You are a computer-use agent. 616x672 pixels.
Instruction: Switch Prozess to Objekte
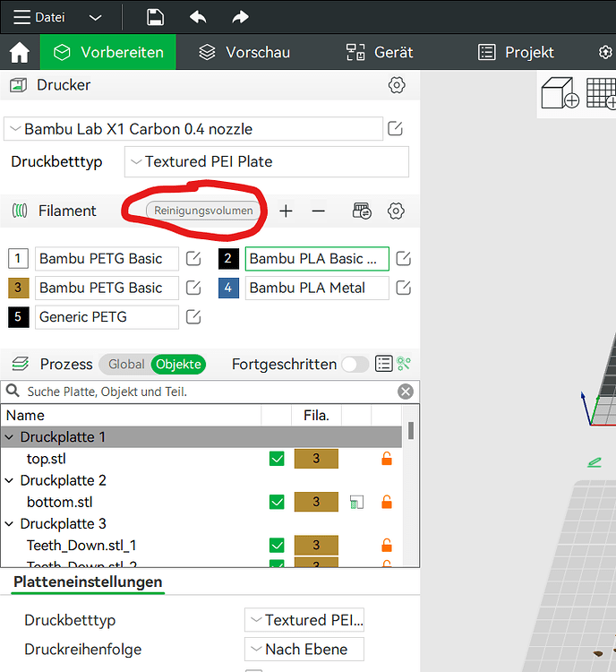pos(178,364)
